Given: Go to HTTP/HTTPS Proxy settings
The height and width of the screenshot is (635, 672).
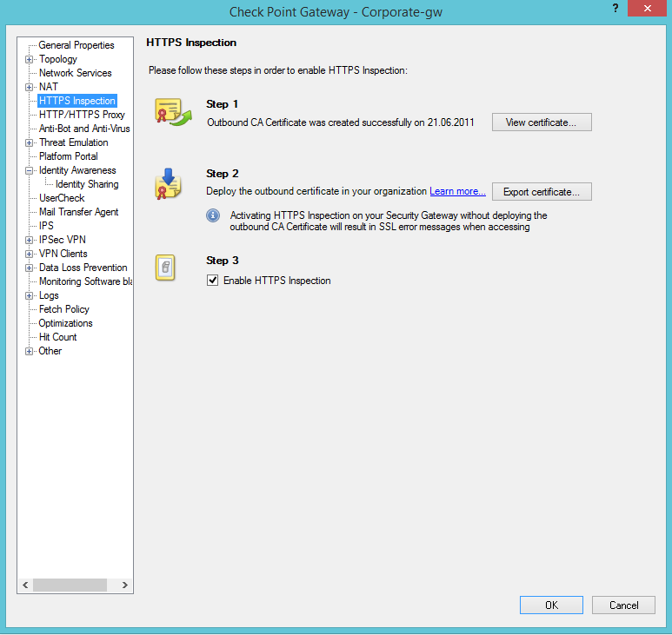Looking at the screenshot, I should [82, 115].
